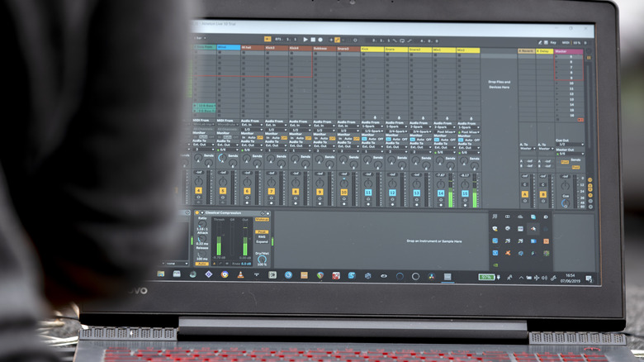644x362 pixels.
Task: Click the compressor Dry/Wet knob
Action: tap(262, 260)
